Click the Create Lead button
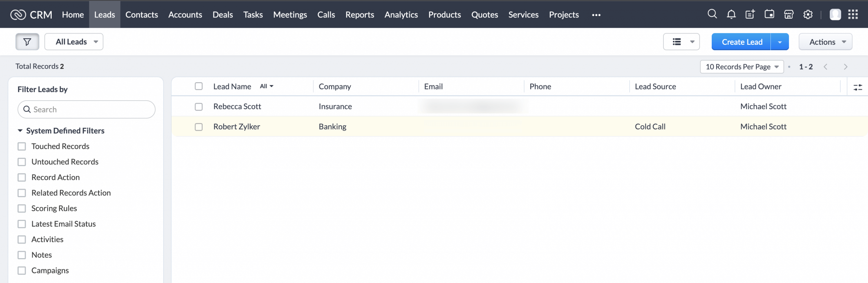Screen dimensions: 868x283 coord(741,42)
